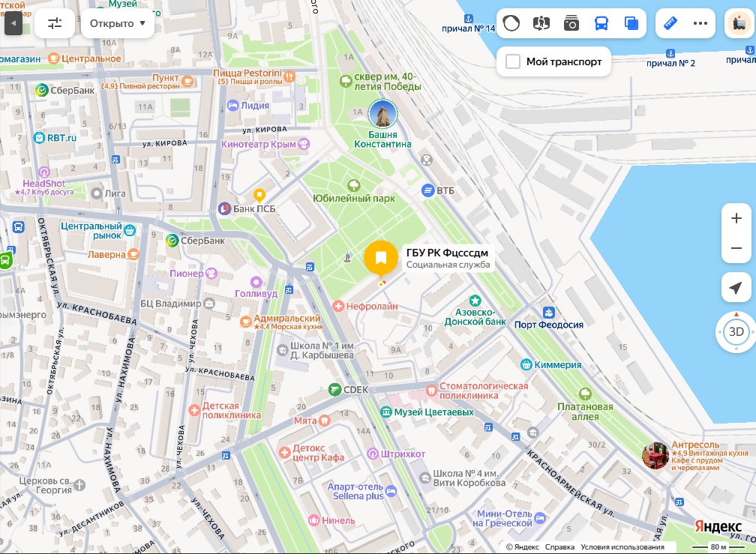Open Кинотеатр Крым place marker
This screenshot has width=756, height=554.
click(x=303, y=144)
